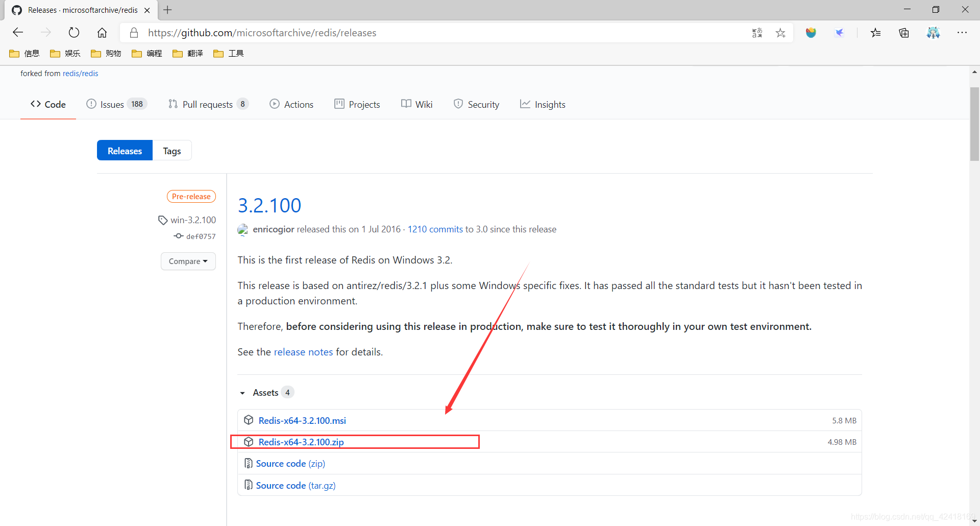The height and width of the screenshot is (526, 980).
Task: Open the blue bird extension icon
Action: [840, 33]
